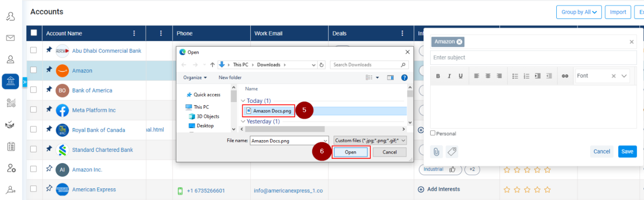Select Desktop in the navigation pane
Screen dimensions: 644x200
pos(201,126)
